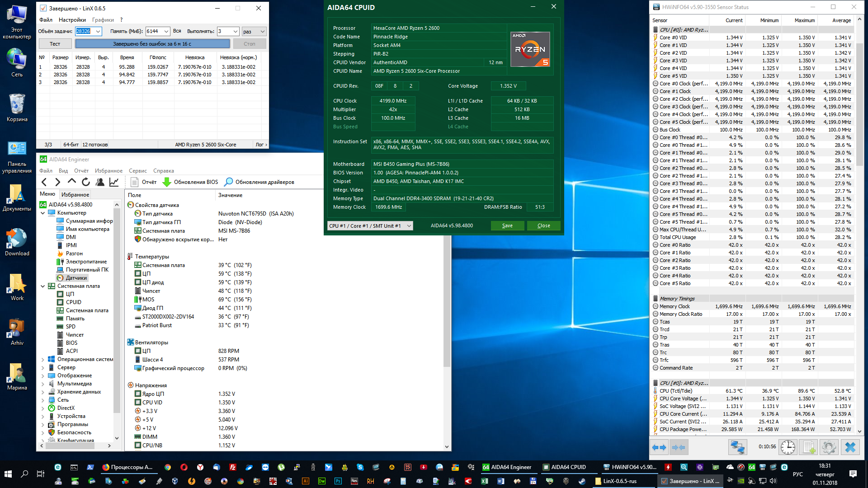
Task: Switch to the Избранное tab in sidebar
Action: pos(75,195)
